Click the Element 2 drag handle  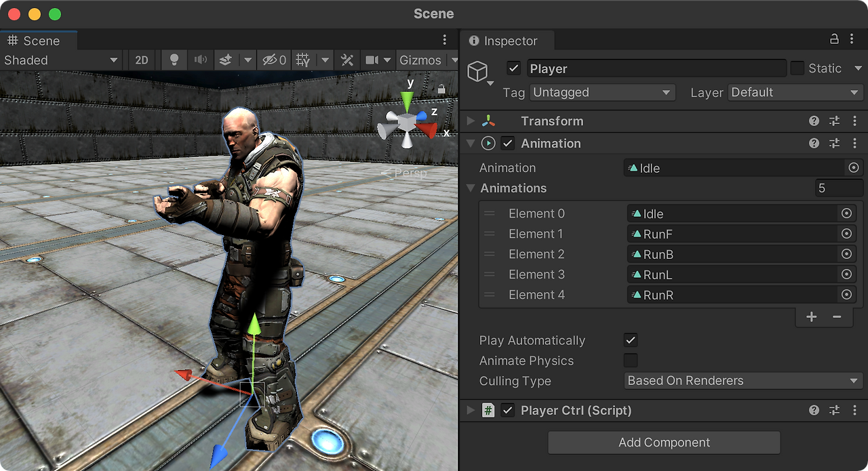coord(490,254)
